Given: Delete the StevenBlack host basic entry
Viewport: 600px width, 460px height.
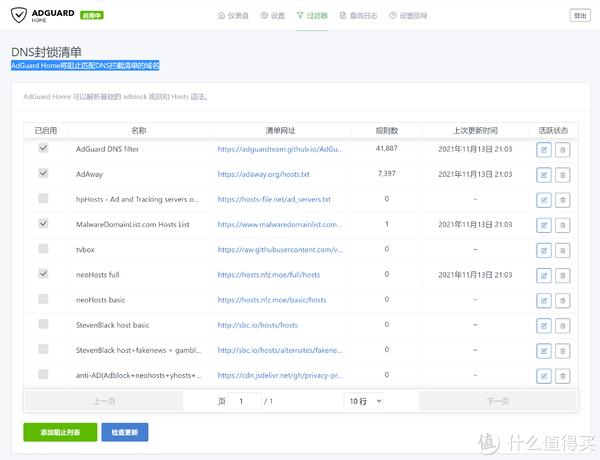Looking at the screenshot, I should (562, 326).
